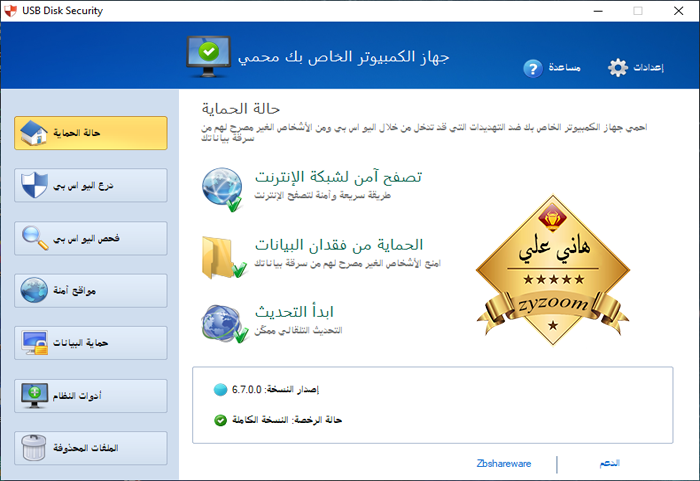
Task: Open تصفح آمن لشبكة الإنترنت safe browsing link
Action: 338,177
